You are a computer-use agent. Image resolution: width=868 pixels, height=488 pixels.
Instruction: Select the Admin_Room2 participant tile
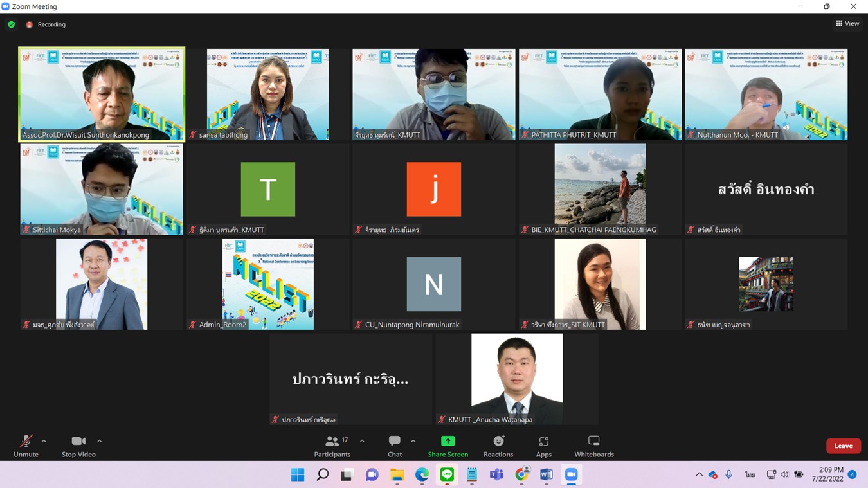tap(268, 284)
